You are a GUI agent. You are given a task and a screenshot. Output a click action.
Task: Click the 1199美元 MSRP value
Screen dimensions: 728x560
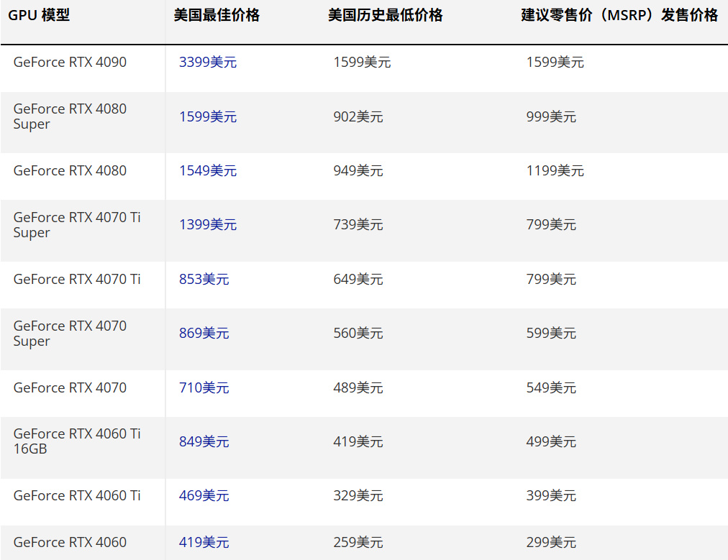[x=555, y=170]
